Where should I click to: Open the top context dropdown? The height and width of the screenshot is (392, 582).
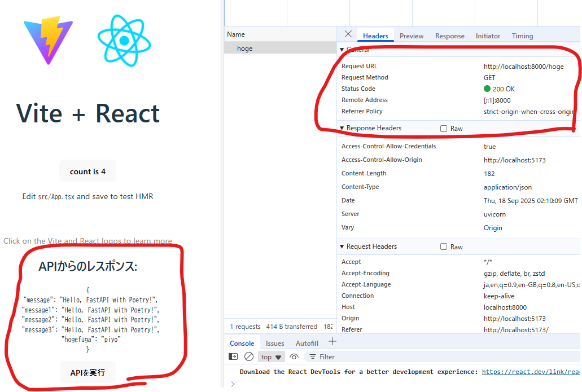pyautogui.click(x=272, y=357)
